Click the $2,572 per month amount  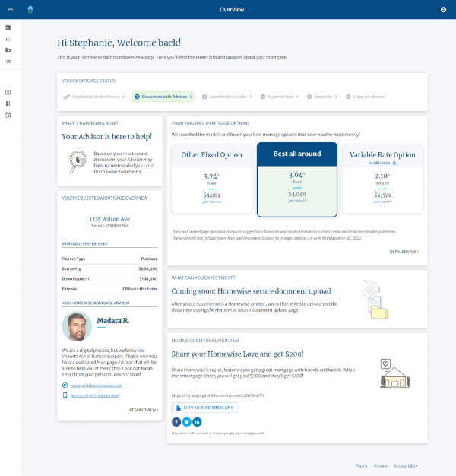point(382,195)
